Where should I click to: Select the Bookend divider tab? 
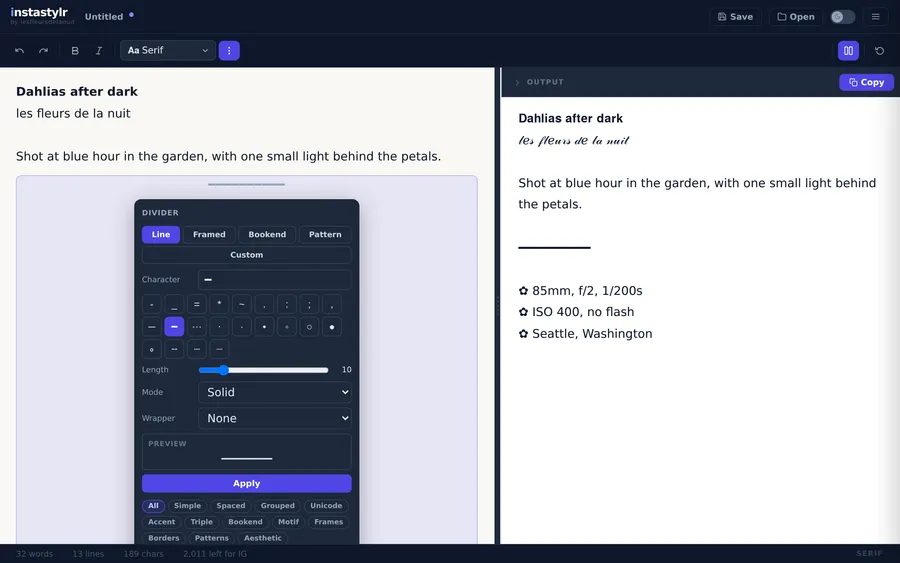click(x=267, y=234)
